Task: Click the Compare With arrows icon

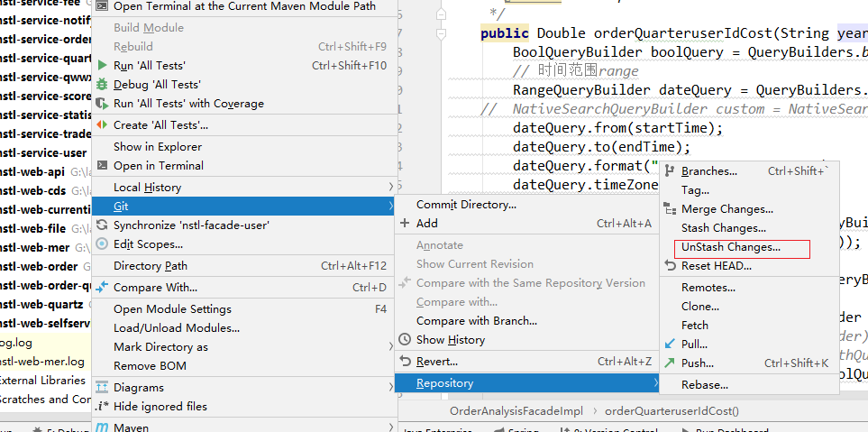Action: tap(102, 288)
